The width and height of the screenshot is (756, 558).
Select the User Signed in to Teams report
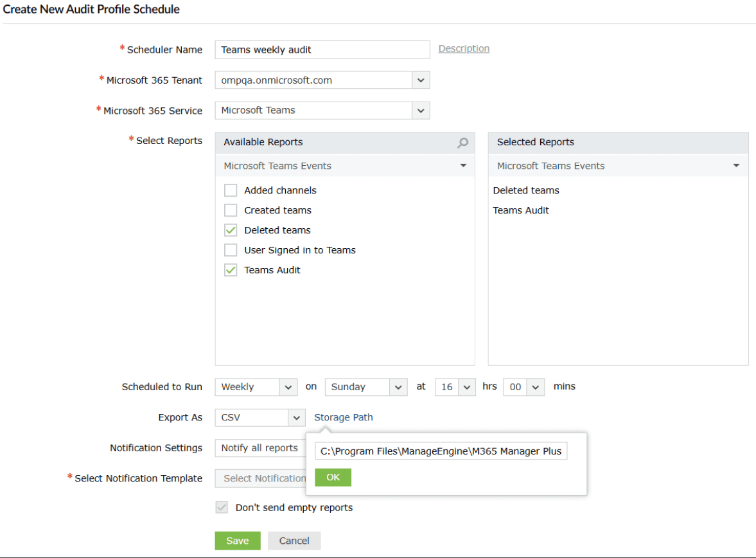click(231, 249)
